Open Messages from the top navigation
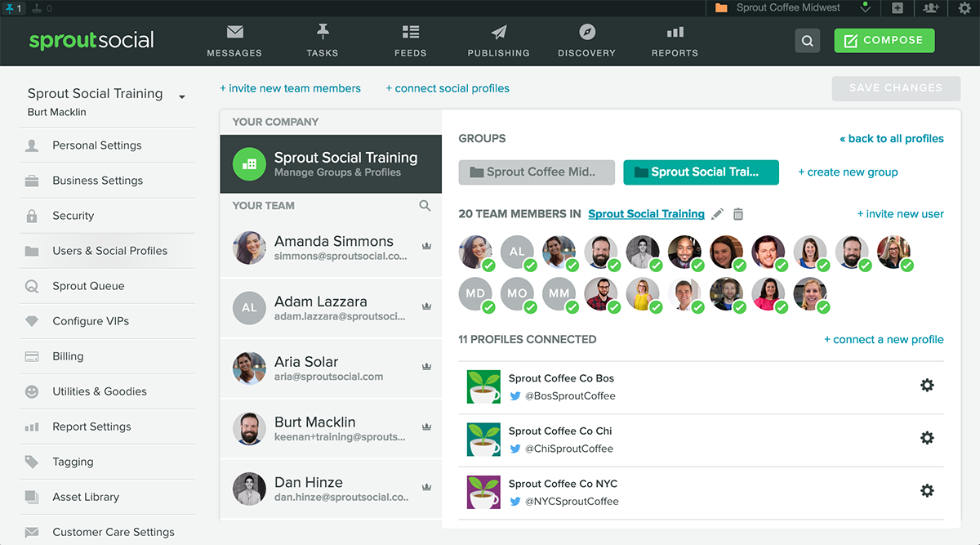This screenshot has width=980, height=545. [234, 39]
